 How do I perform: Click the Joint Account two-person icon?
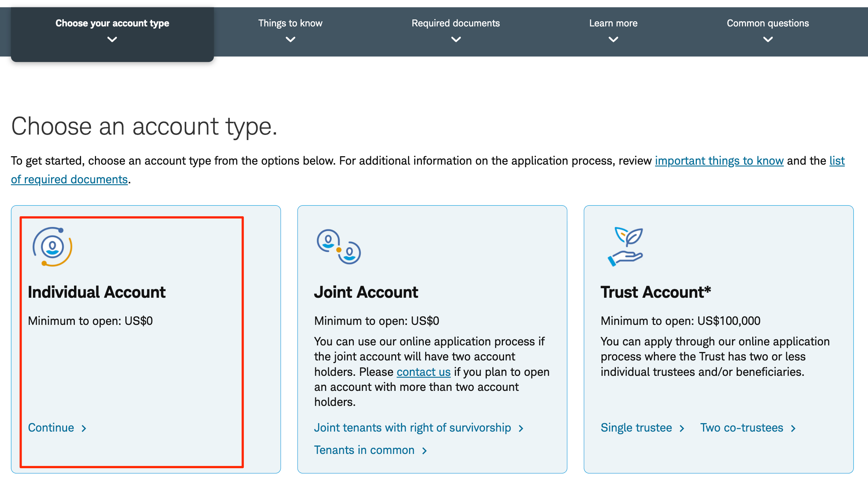point(339,247)
